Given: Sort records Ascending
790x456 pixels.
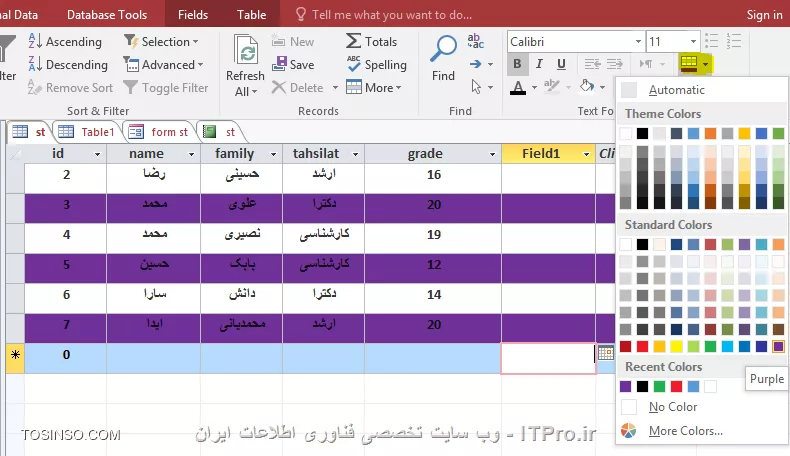Looking at the screenshot, I should pos(65,41).
